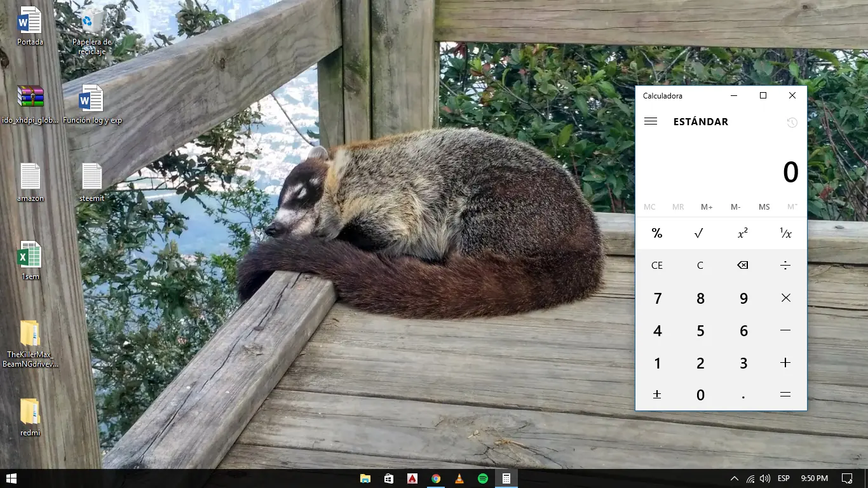Open the calculator hamburger navigation menu
This screenshot has height=488, width=868.
pos(650,121)
